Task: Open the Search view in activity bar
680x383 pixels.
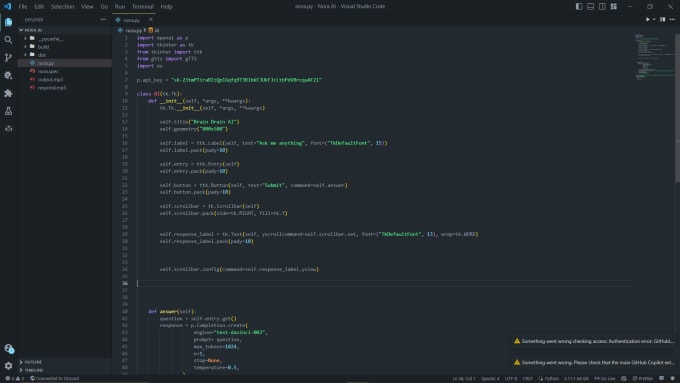Action: (x=8, y=40)
